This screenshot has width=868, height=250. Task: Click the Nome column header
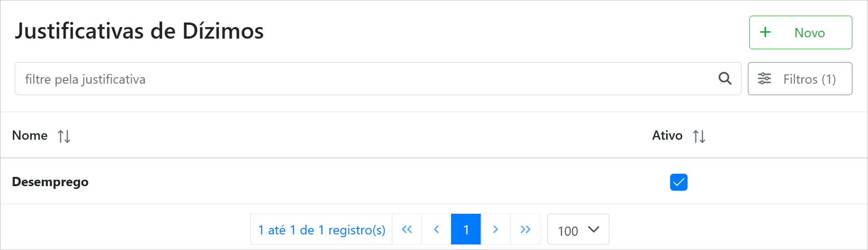point(30,136)
